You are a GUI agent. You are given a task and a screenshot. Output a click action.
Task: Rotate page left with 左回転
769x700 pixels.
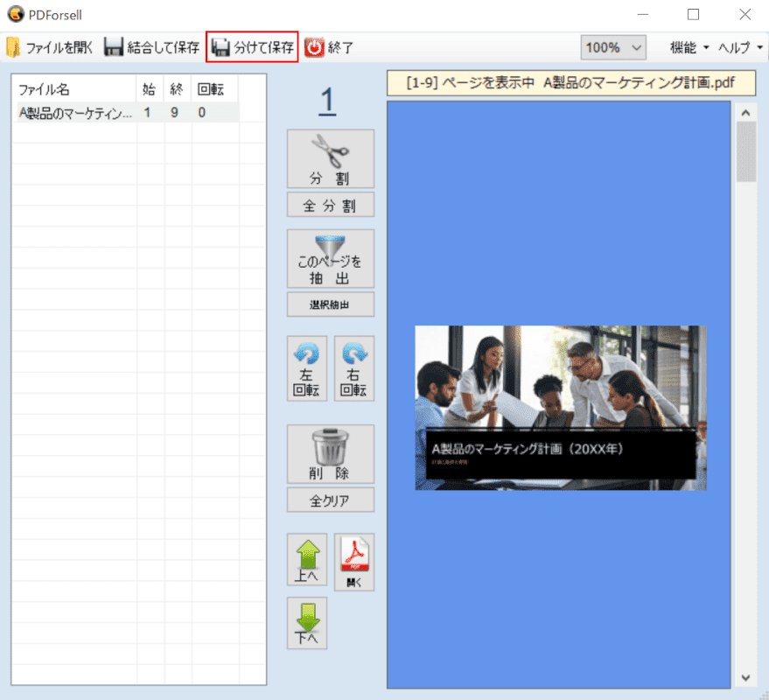[x=307, y=368]
